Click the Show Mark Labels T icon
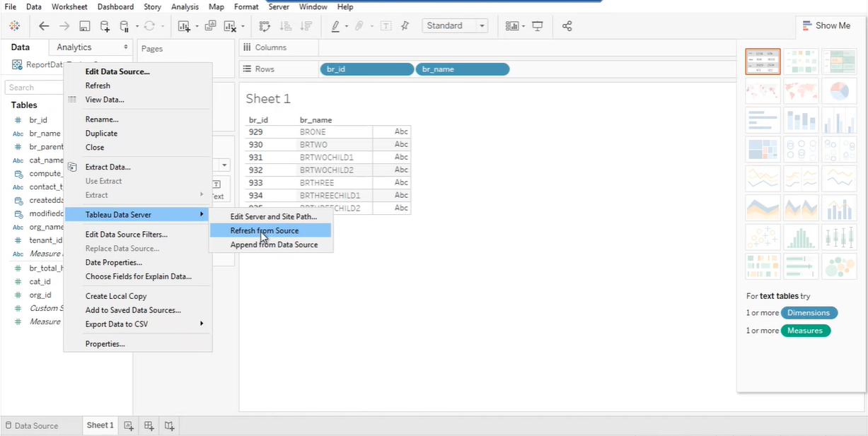This screenshot has width=868, height=436. click(386, 26)
